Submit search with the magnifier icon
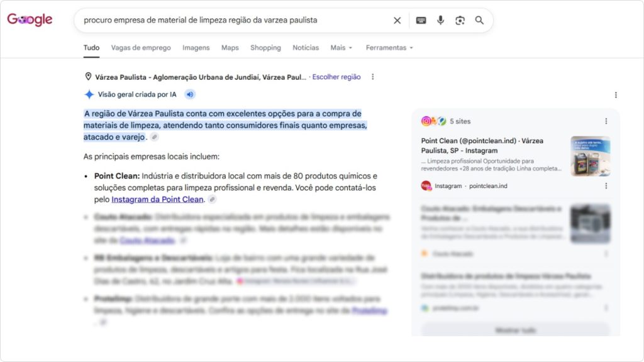This screenshot has width=644, height=362. [x=479, y=20]
